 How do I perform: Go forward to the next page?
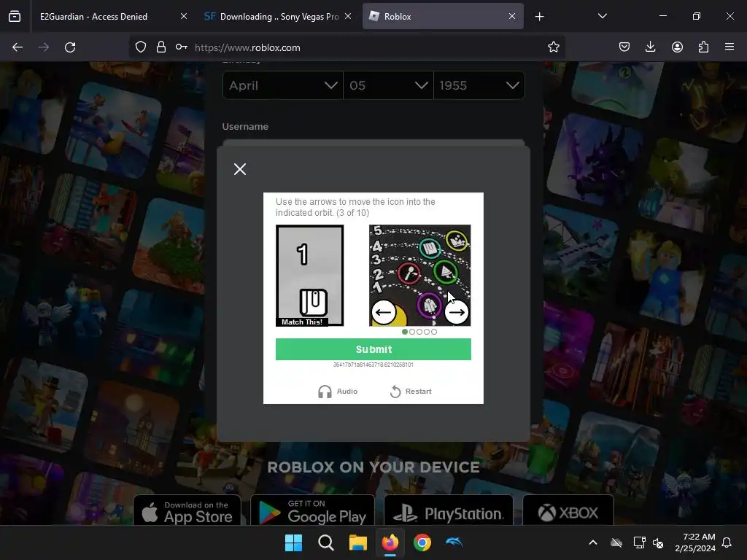coord(44,47)
